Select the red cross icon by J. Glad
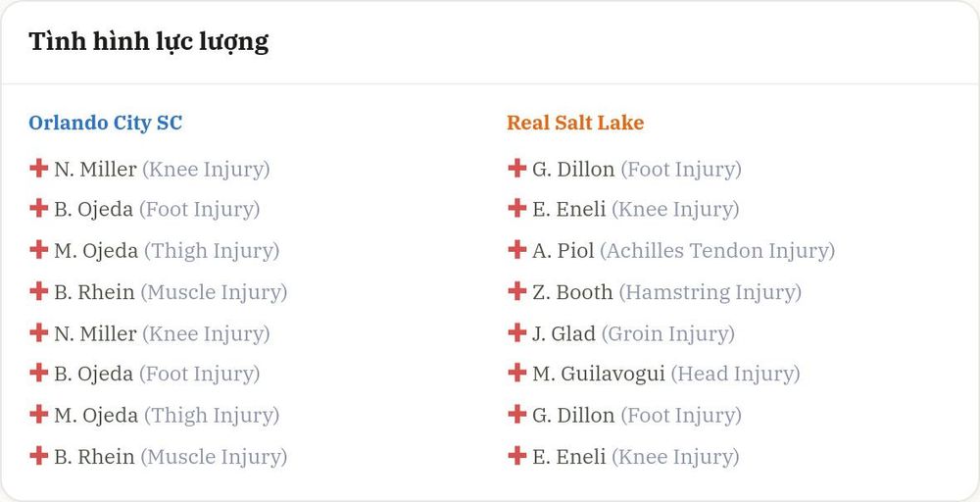 (516, 332)
